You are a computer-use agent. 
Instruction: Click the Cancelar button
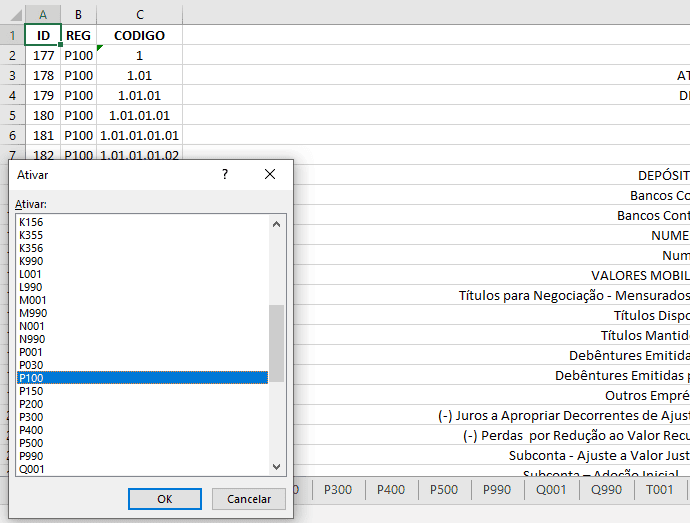(249, 498)
